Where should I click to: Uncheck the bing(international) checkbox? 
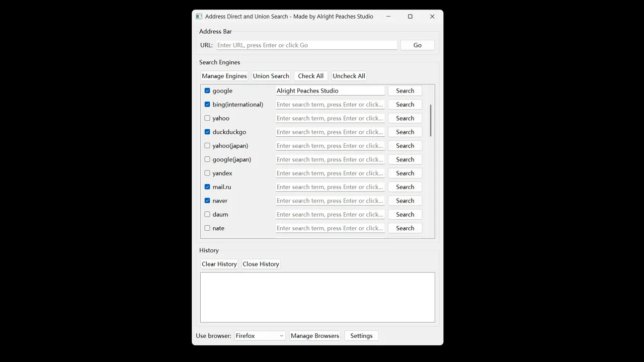point(207,105)
